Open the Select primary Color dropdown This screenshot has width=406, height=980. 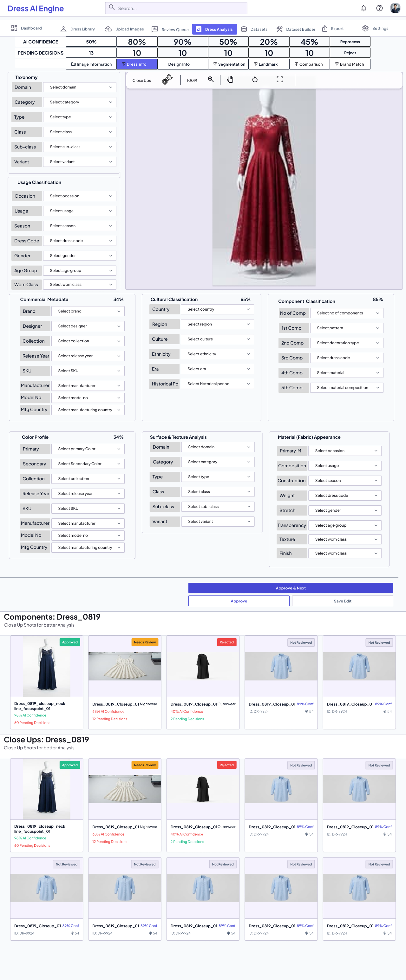(x=88, y=449)
